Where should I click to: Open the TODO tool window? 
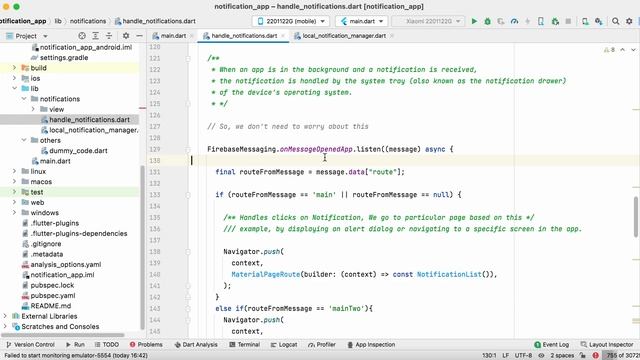(107, 344)
